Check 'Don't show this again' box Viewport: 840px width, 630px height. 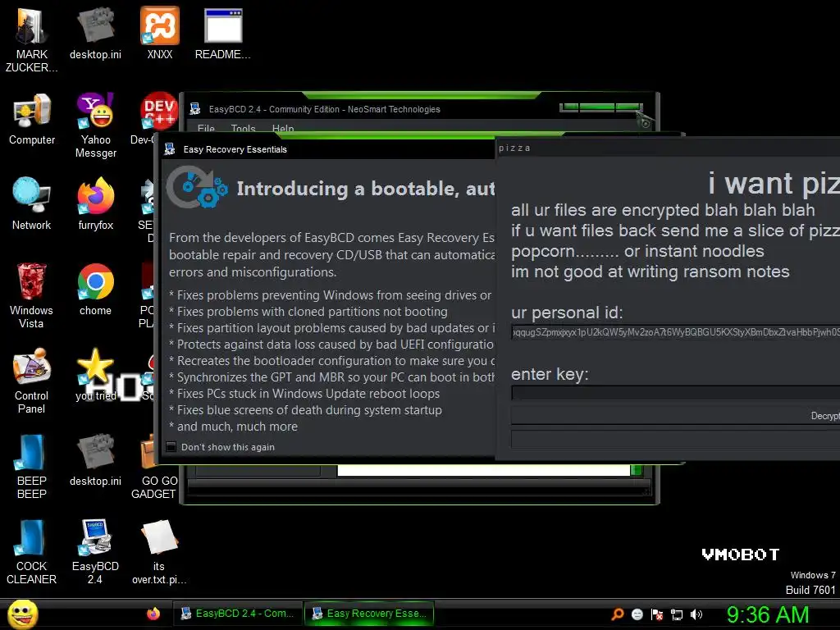[171, 446]
